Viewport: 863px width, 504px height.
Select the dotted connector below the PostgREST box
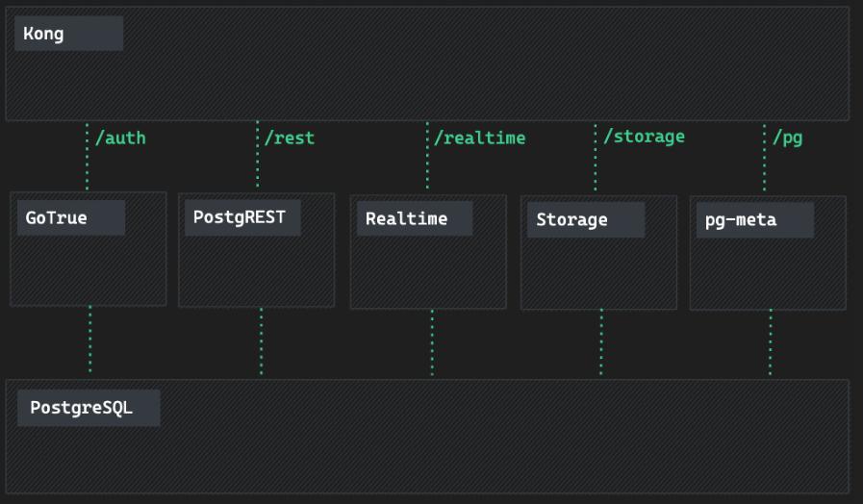[261, 341]
